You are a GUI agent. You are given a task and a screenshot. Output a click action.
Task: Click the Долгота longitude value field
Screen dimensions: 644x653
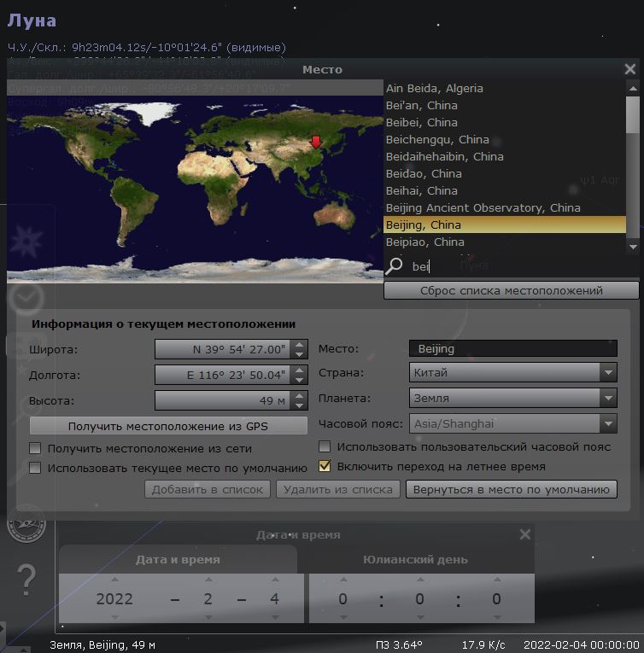click(224, 375)
